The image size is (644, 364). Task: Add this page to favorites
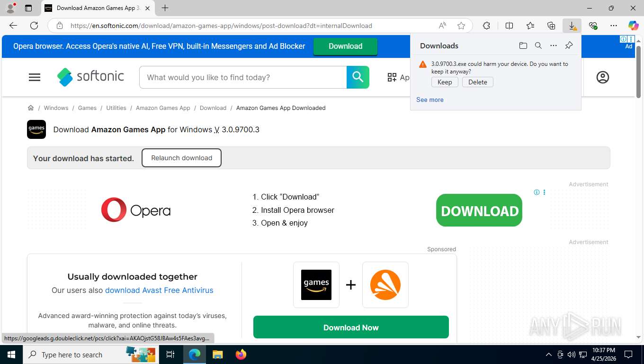(461, 26)
